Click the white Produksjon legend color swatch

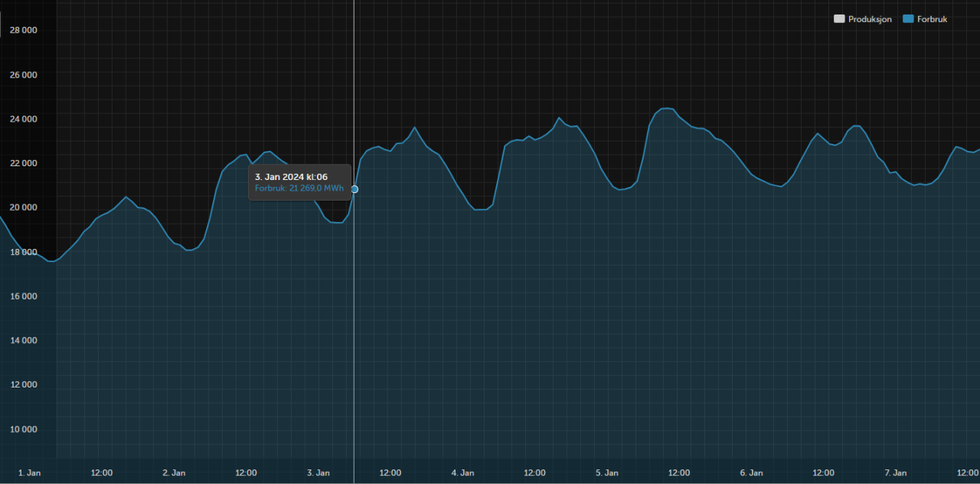839,19
